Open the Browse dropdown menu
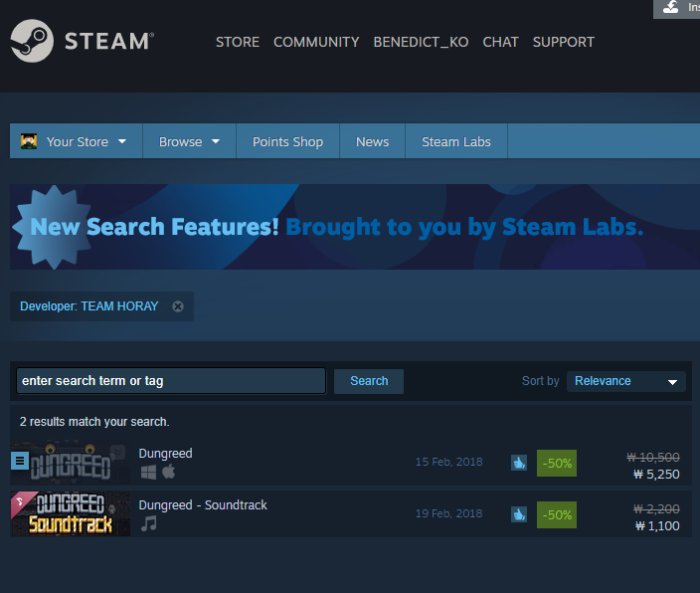This screenshot has width=700, height=593. pos(189,141)
